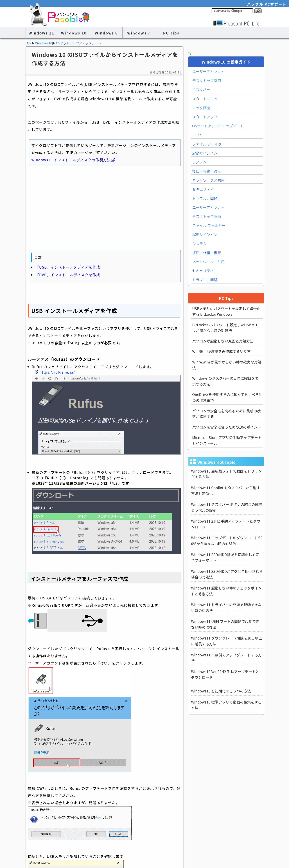Click Windows 10 の設定ガイド header
The height and width of the screenshot is (868, 289).
226,62
